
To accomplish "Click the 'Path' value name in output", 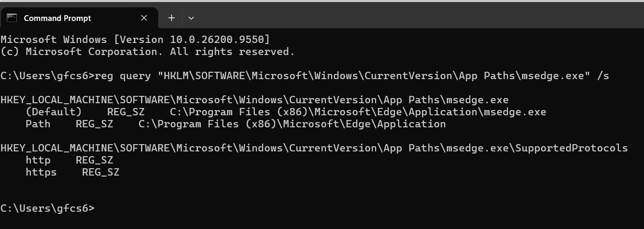I will pos(38,124).
